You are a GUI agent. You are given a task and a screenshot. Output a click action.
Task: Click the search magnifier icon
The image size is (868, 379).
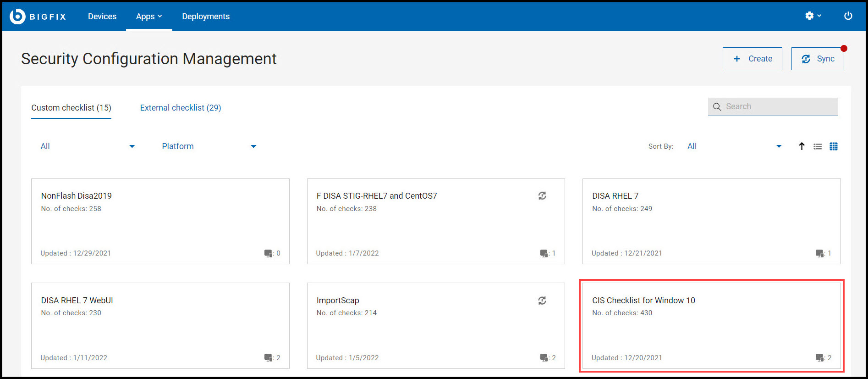[717, 106]
